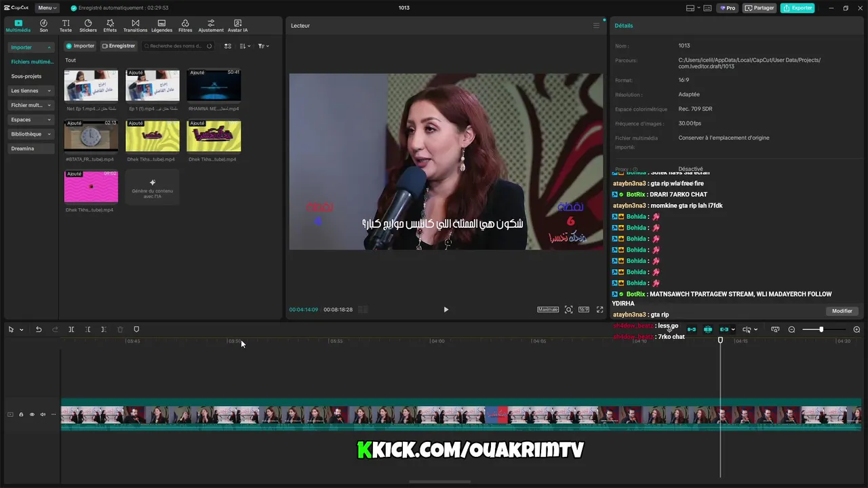Focus the media name search field

click(x=177, y=46)
